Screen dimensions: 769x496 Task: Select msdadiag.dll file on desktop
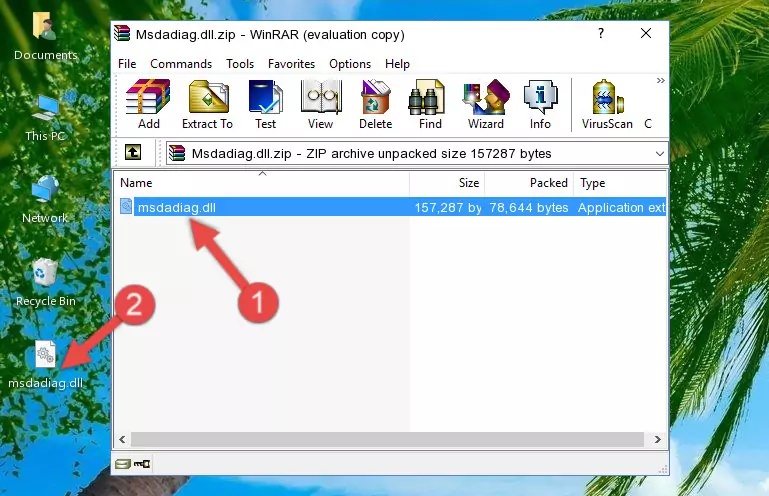45,365
